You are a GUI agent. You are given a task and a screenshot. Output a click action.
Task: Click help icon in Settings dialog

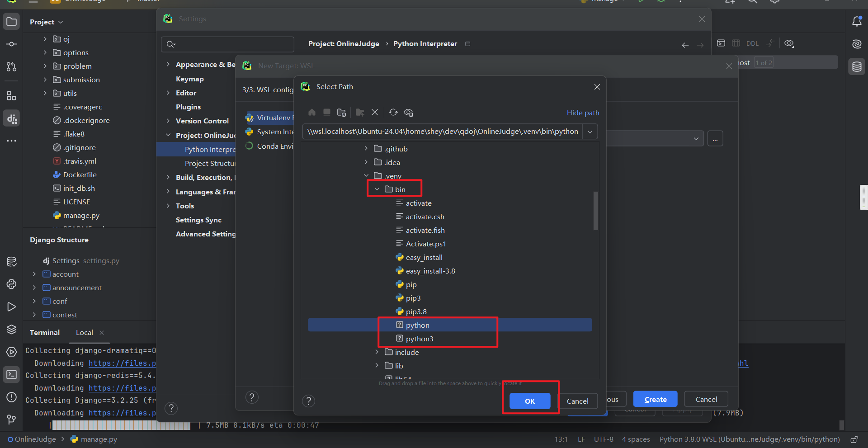click(x=171, y=409)
